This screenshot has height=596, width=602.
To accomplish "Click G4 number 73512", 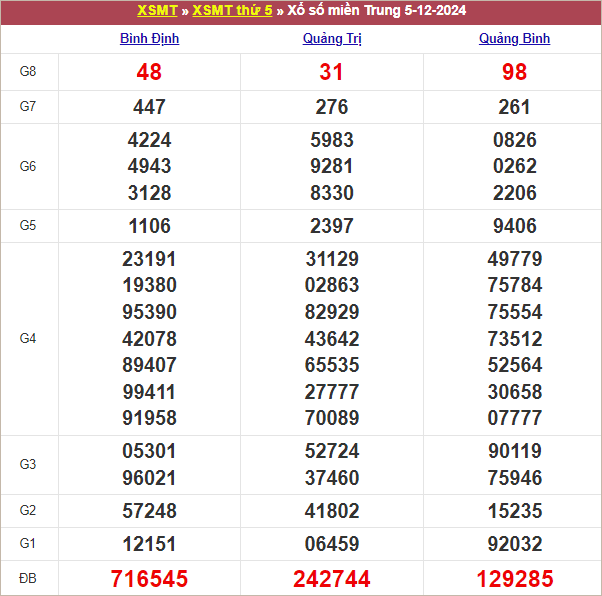I will pos(514,339).
